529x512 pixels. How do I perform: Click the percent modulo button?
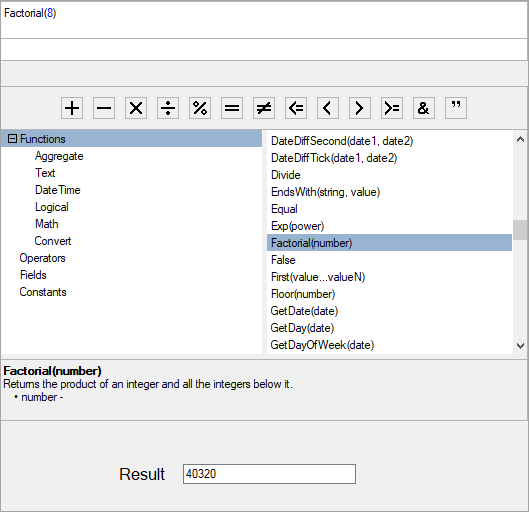[x=200, y=108]
